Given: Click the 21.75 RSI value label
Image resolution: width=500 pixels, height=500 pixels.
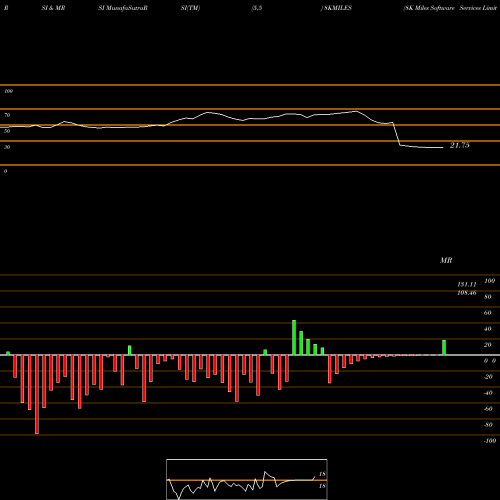Looking at the screenshot, I should pos(460,145).
